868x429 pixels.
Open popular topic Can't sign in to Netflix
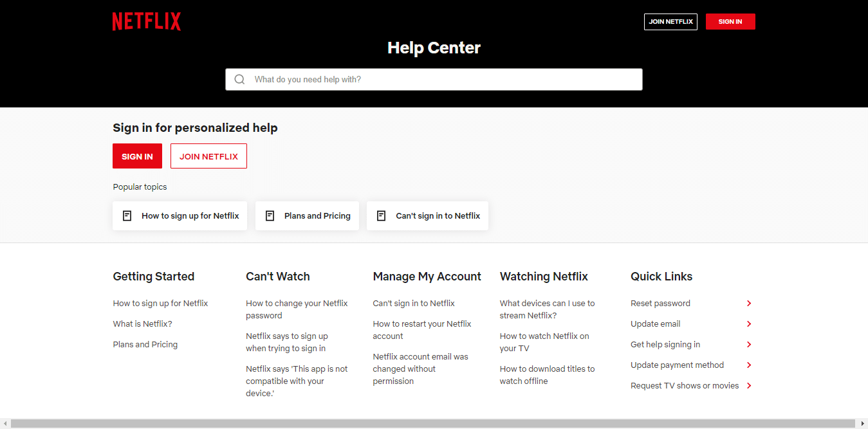427,216
